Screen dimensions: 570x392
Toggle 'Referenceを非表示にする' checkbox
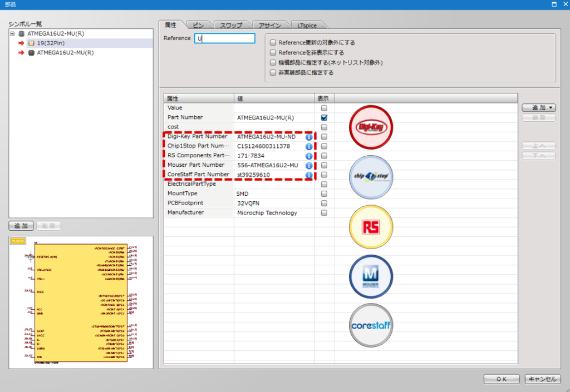click(x=273, y=53)
